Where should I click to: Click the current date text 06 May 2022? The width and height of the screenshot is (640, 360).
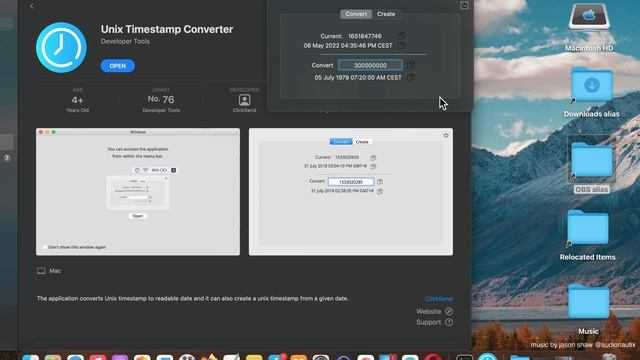pyautogui.click(x=348, y=46)
